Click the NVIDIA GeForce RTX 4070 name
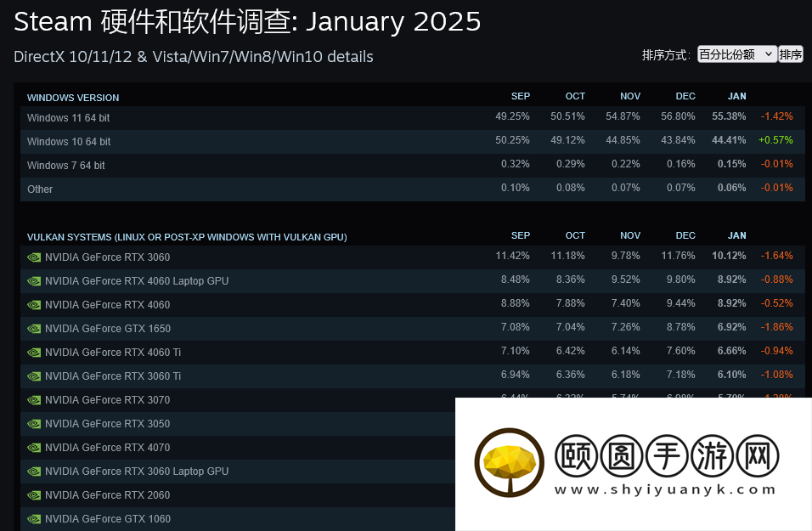The width and height of the screenshot is (812, 531). coord(107,448)
